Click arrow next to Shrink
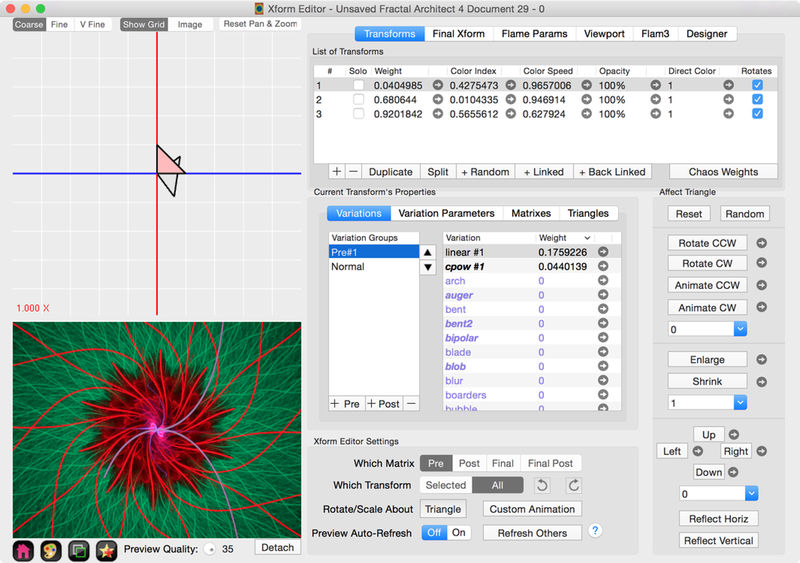Screen dimensions: 800x563 tap(761, 382)
